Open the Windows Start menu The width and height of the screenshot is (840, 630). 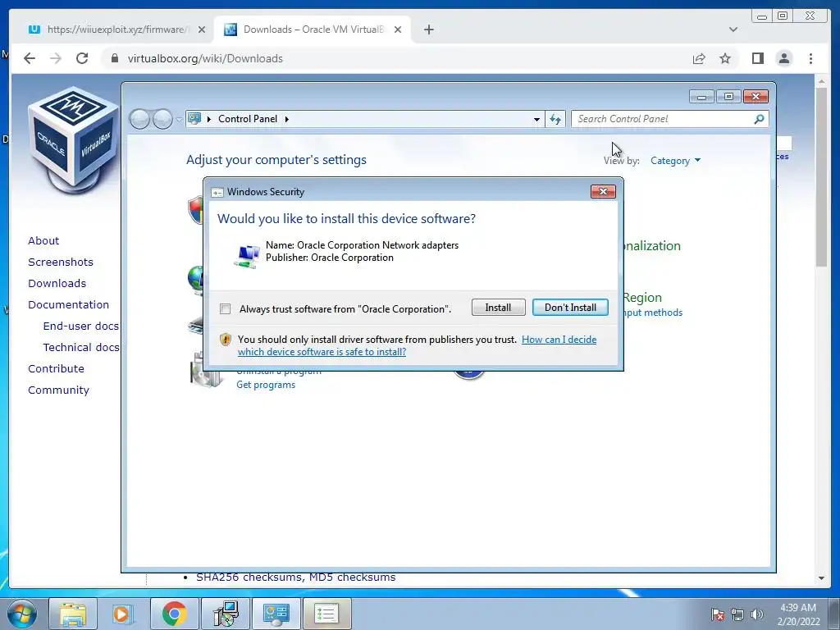click(x=21, y=614)
